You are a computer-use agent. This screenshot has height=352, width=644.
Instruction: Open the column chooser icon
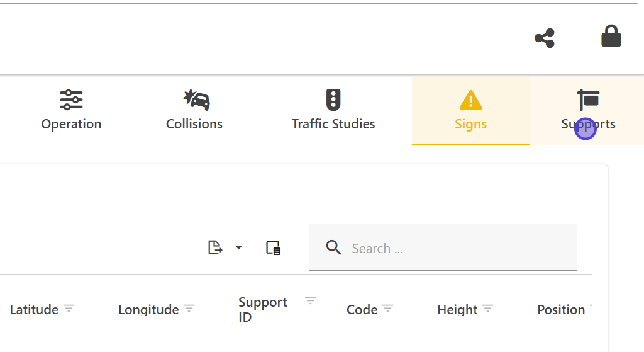[x=273, y=248]
